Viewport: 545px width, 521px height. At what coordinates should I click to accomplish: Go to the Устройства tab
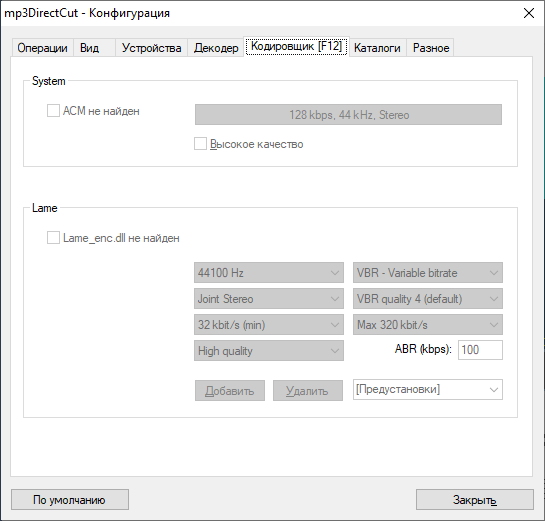pyautogui.click(x=151, y=48)
